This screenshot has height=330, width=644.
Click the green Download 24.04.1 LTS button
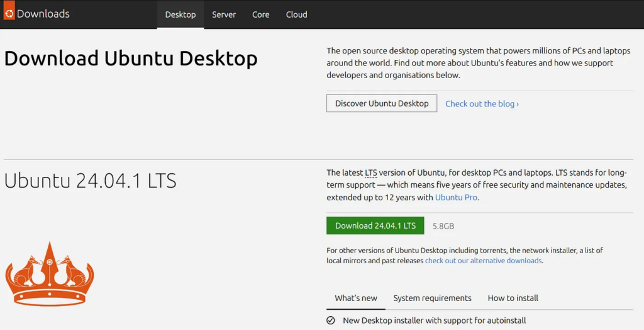point(375,225)
